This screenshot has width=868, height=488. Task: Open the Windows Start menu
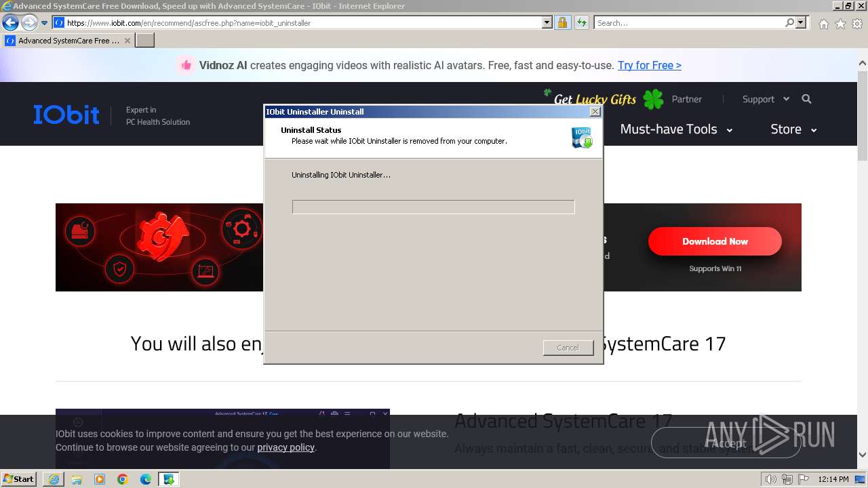click(18, 479)
